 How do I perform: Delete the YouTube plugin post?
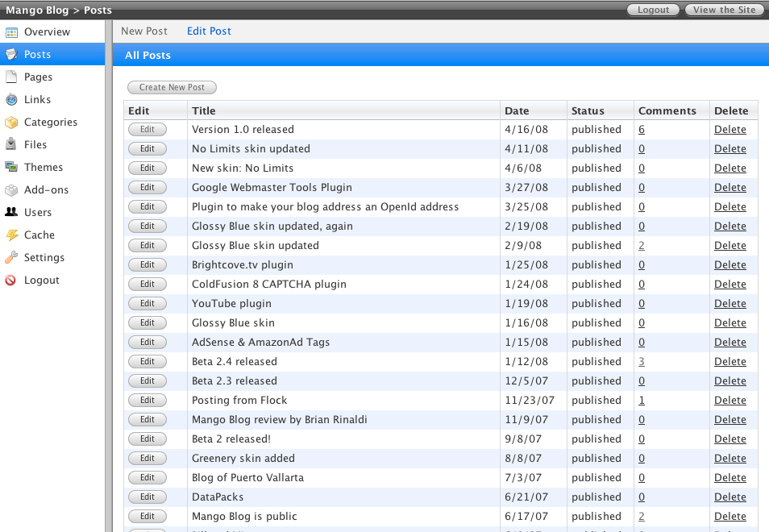(x=730, y=304)
